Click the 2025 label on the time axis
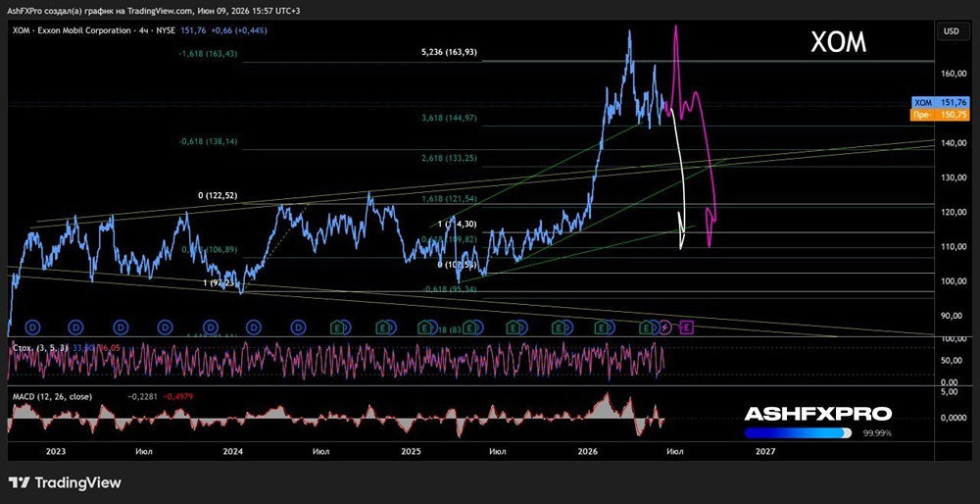Viewport: 980px width, 504px height. coord(411,451)
